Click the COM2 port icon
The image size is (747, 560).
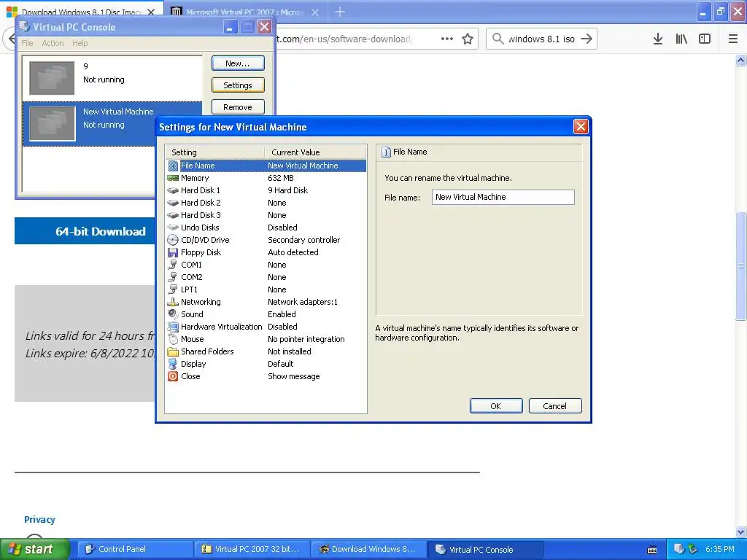click(x=173, y=277)
